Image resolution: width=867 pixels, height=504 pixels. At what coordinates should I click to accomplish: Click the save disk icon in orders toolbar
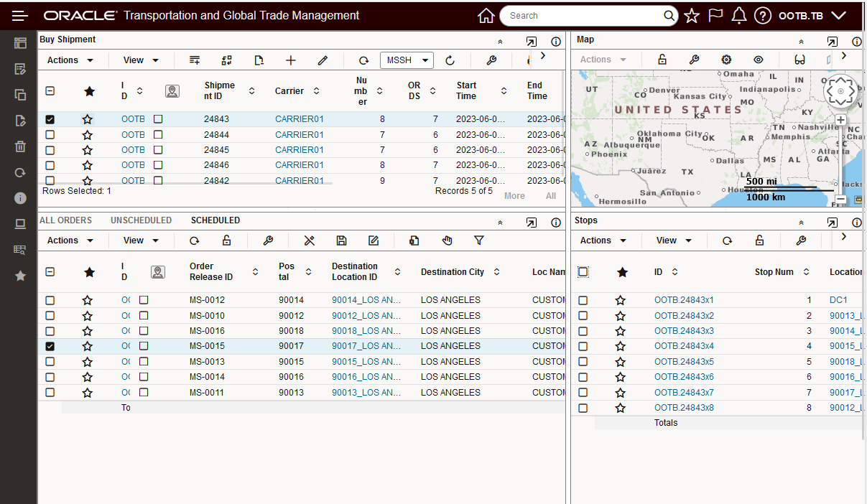341,241
